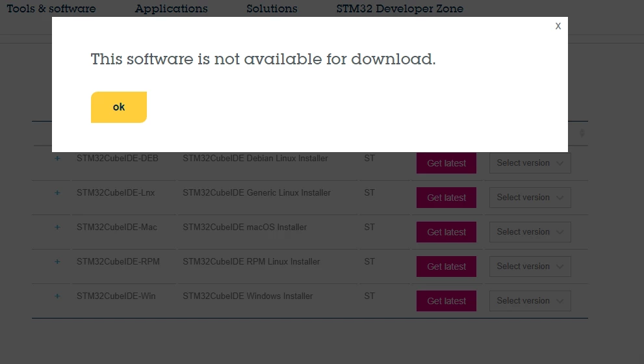This screenshot has width=644, height=364.
Task: Dismiss the dialog with the ok button
Action: (119, 107)
